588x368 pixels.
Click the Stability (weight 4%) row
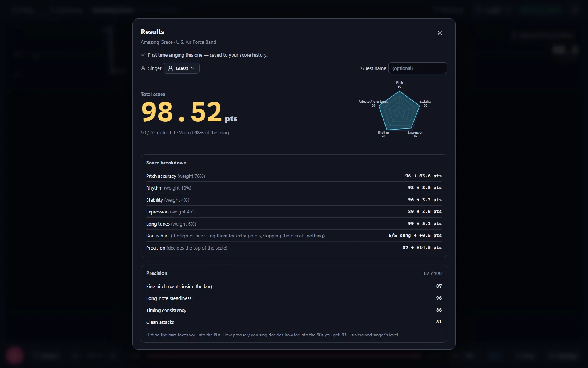click(294, 200)
